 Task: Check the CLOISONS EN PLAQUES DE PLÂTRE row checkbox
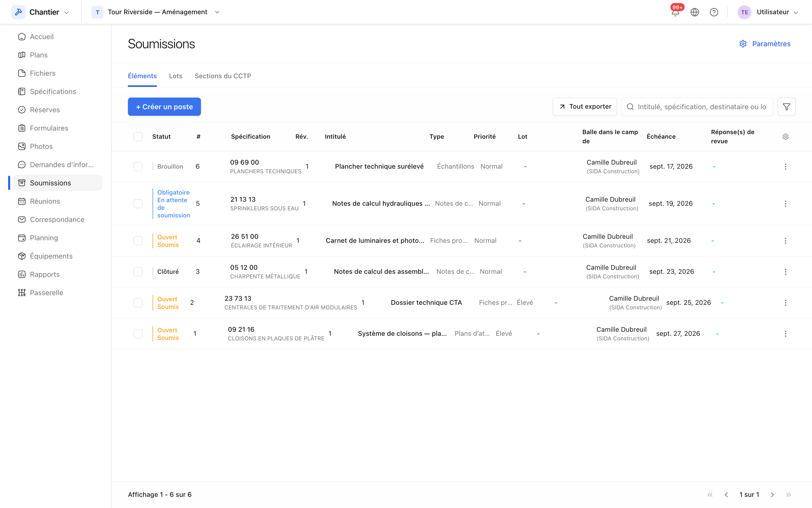pos(138,334)
